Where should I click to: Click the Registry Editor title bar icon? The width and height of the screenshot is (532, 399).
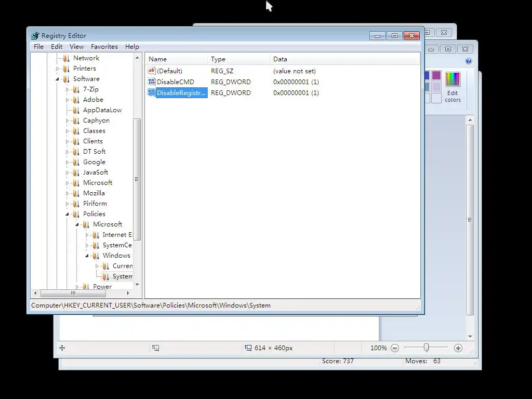pos(35,36)
